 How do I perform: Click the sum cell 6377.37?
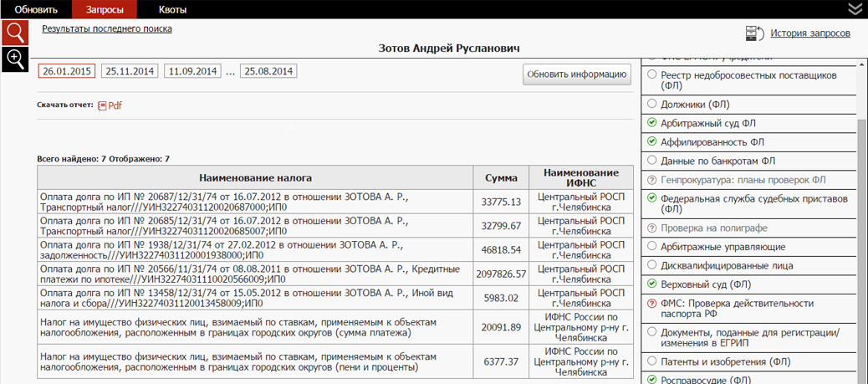pyautogui.click(x=502, y=361)
